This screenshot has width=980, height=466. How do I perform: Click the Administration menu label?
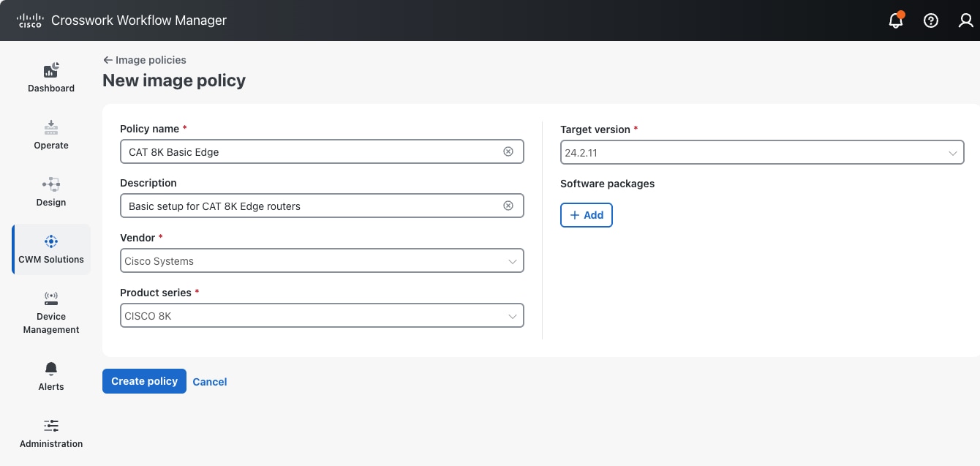[x=51, y=444]
